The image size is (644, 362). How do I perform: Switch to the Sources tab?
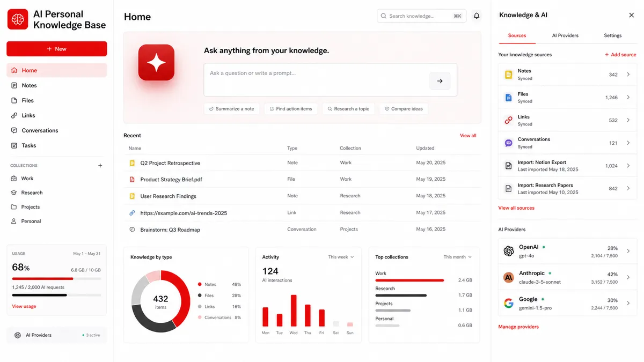point(517,35)
